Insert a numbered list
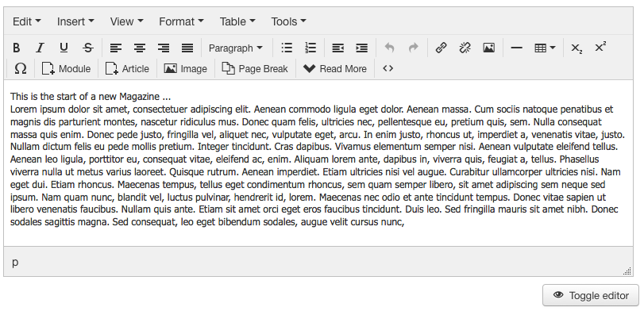The image size is (644, 311). (310, 48)
